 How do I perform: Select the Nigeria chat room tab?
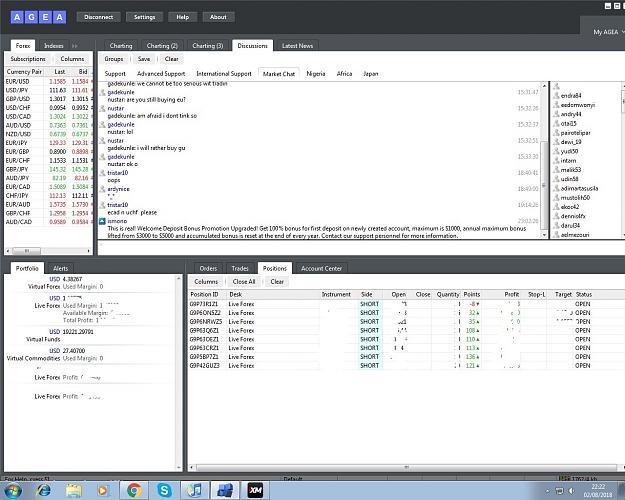(x=316, y=74)
